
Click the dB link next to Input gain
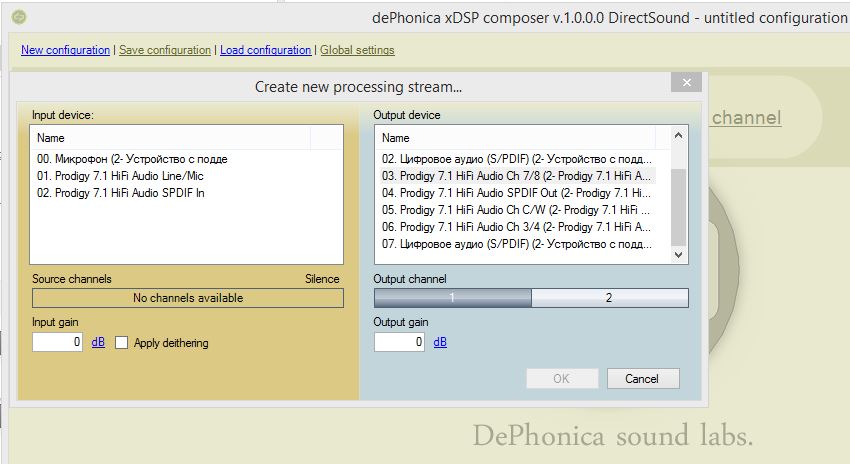point(98,342)
